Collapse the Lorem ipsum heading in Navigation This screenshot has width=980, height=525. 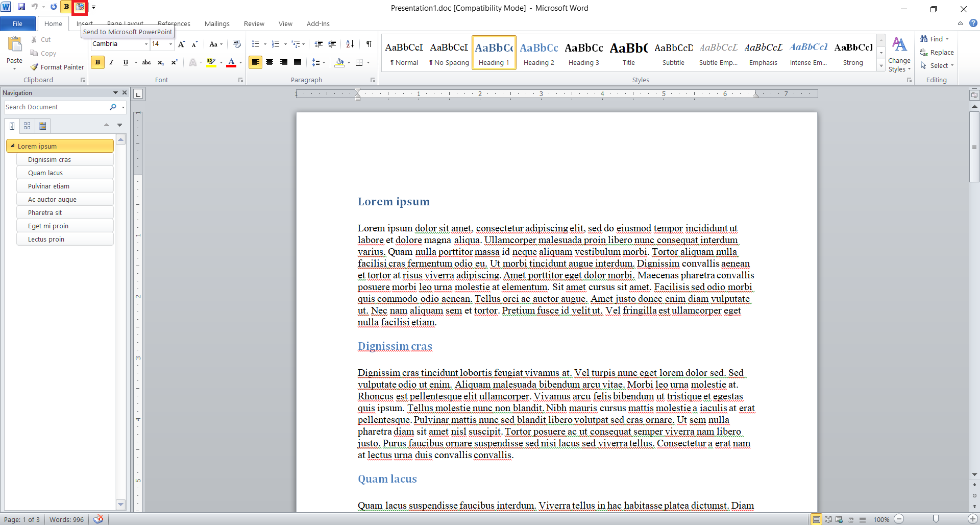(13, 146)
